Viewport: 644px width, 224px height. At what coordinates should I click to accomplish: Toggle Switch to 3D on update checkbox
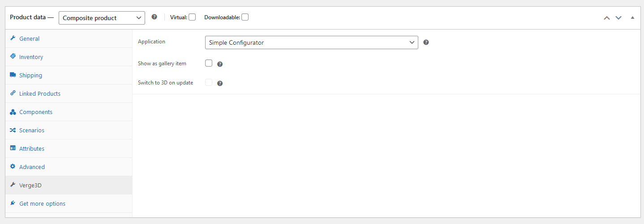click(209, 82)
